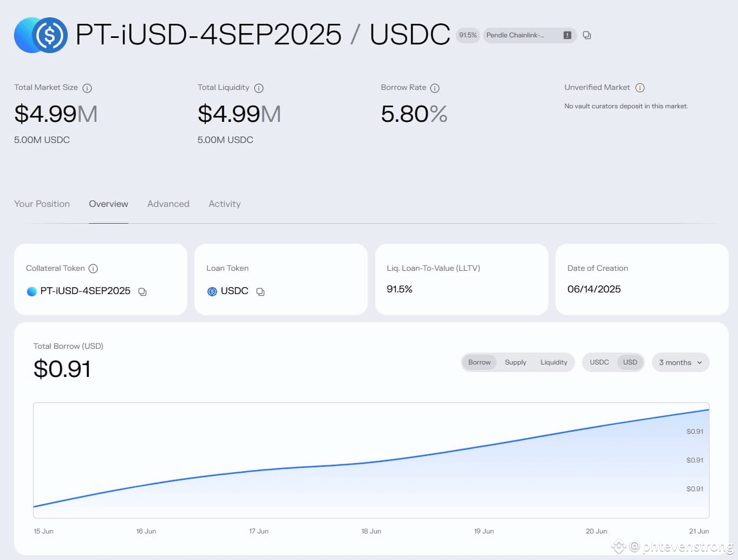
Task: Copy the PT-iUSD-4SEP2025 collateral token address
Action: pos(142,292)
